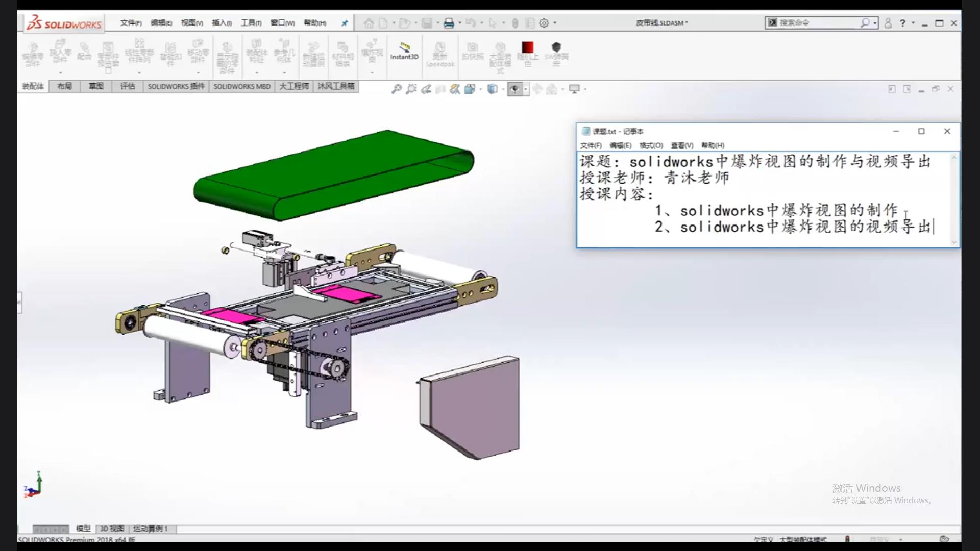Open the 插入(I) menu in SolidWorks

click(222, 23)
